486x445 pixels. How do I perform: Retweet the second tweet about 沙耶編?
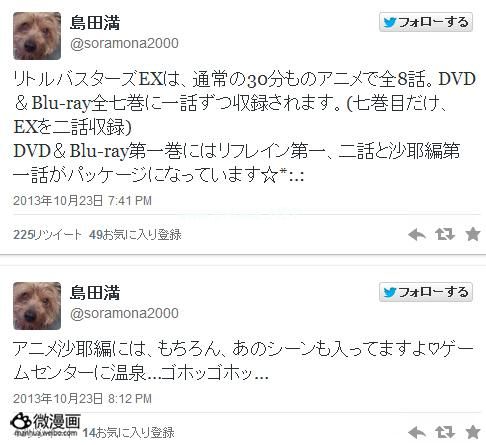[445, 432]
